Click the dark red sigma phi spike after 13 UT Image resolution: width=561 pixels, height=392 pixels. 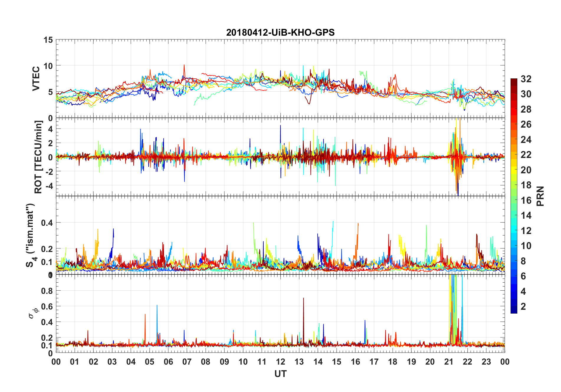tap(304, 321)
